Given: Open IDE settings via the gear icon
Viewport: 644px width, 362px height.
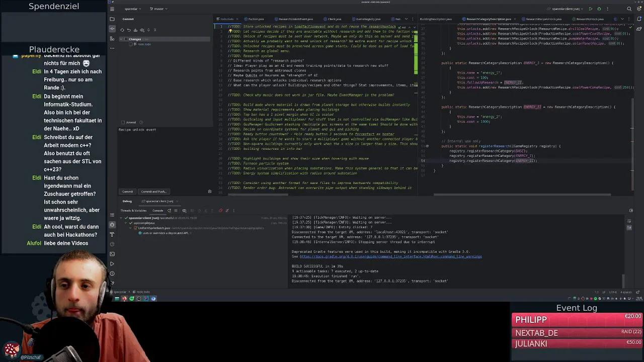Looking at the screenshot, I should pyautogui.click(x=639, y=9).
